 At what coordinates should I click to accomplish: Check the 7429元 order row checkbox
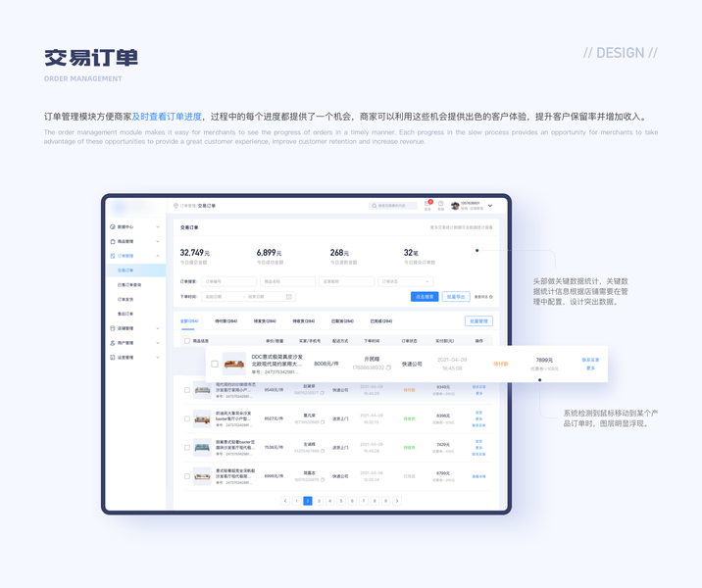187,448
